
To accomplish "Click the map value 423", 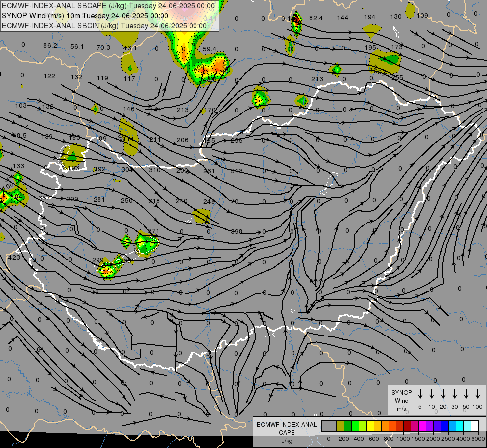I will coord(14,257).
